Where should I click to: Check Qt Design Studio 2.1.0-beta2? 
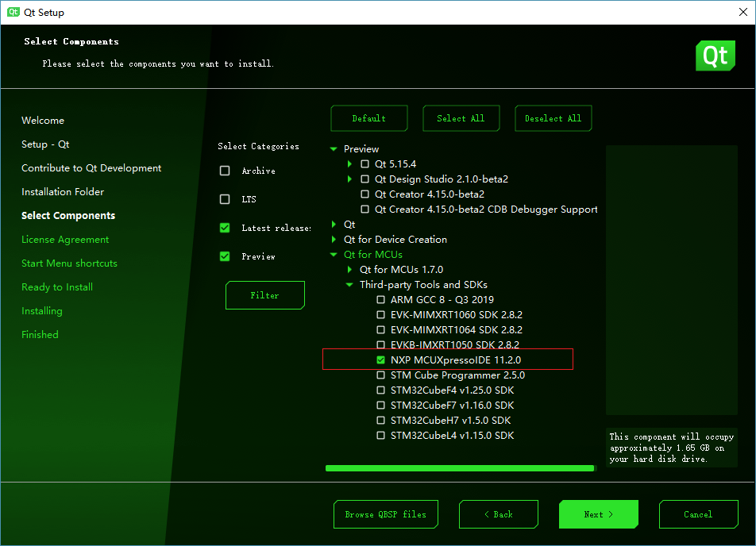click(x=365, y=179)
